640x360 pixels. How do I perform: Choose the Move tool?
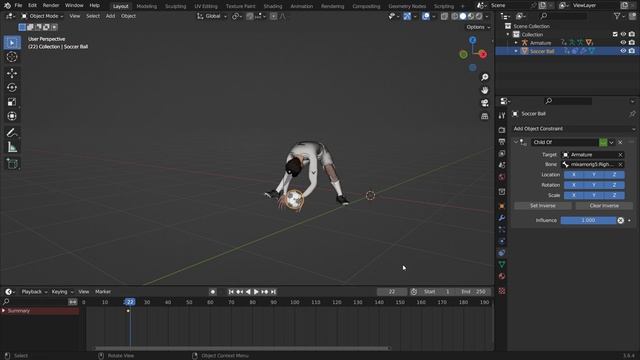[x=12, y=73]
